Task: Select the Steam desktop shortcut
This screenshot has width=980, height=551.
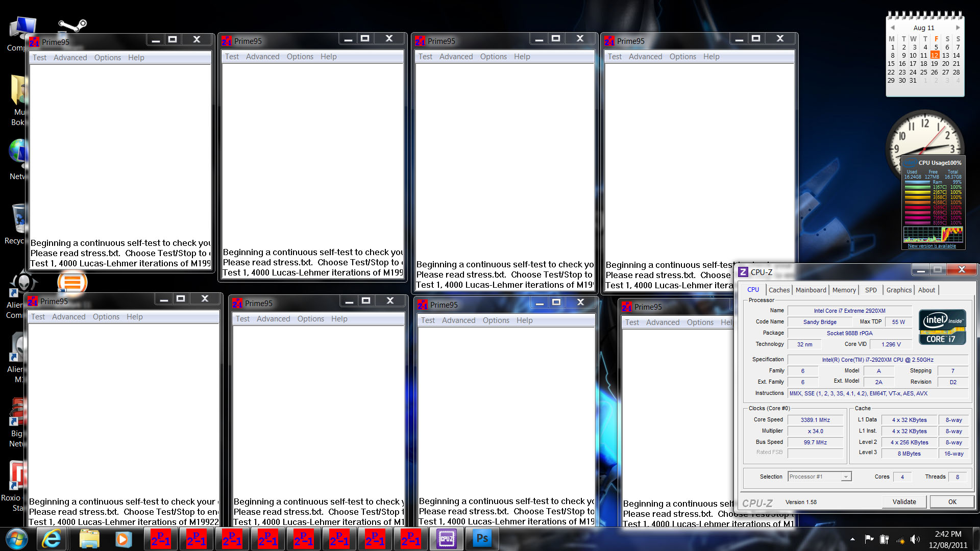Action: [72, 24]
